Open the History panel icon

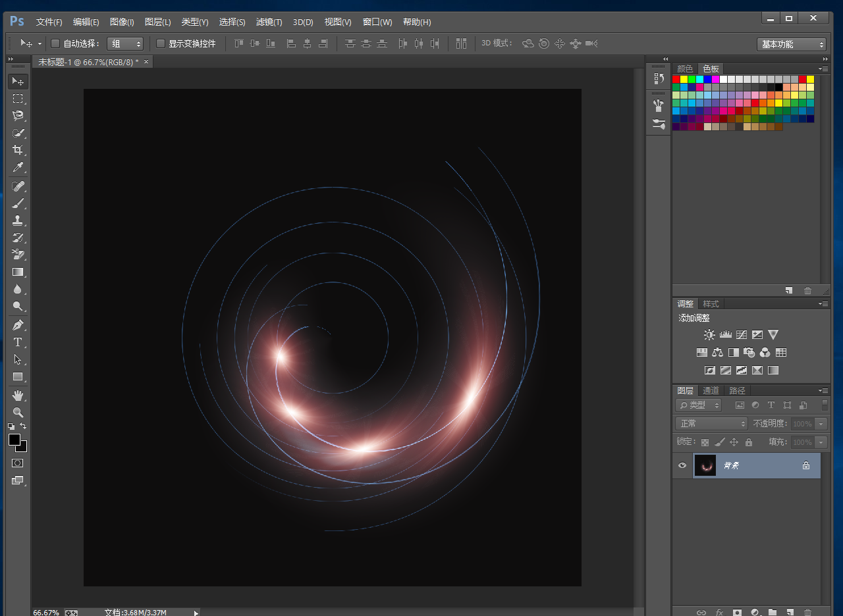659,78
